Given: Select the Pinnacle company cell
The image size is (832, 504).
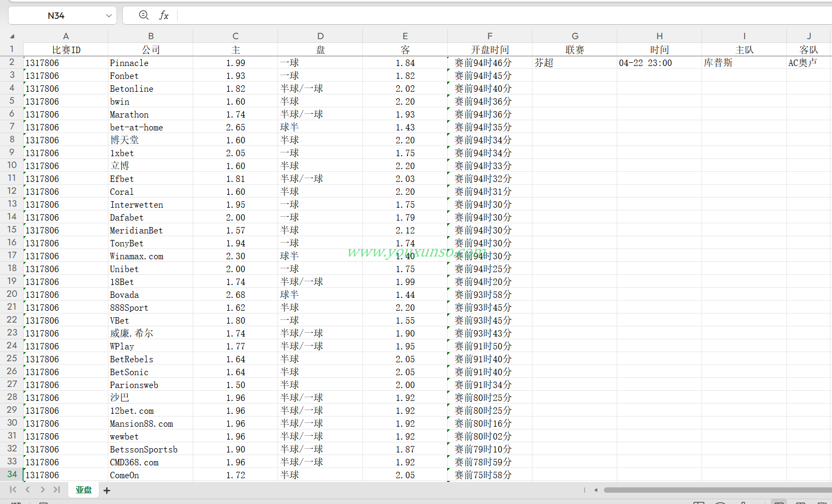Looking at the screenshot, I should (x=151, y=63).
